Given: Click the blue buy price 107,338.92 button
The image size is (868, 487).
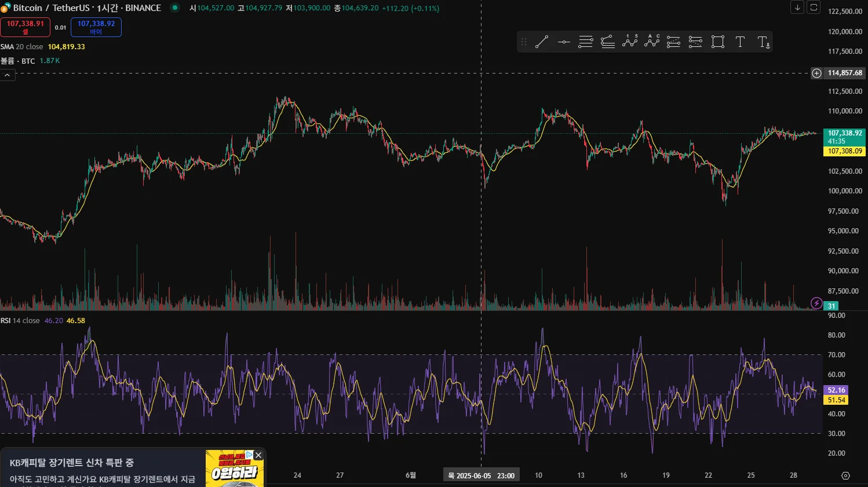Looking at the screenshot, I should [x=96, y=27].
